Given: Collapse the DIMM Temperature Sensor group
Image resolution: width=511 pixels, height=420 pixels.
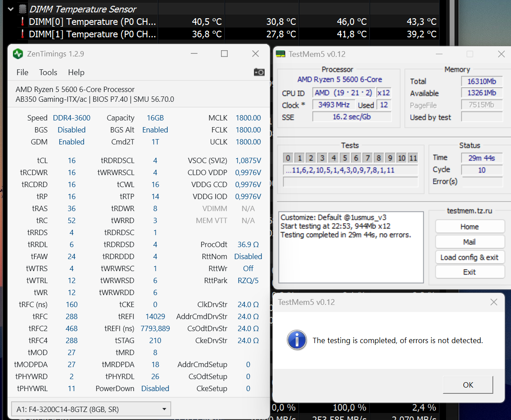Looking at the screenshot, I should 11,9.
